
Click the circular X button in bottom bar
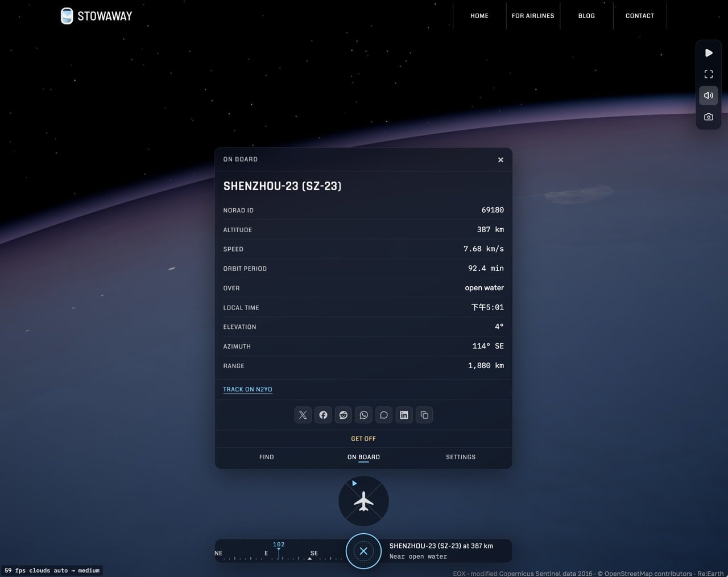pyautogui.click(x=363, y=551)
